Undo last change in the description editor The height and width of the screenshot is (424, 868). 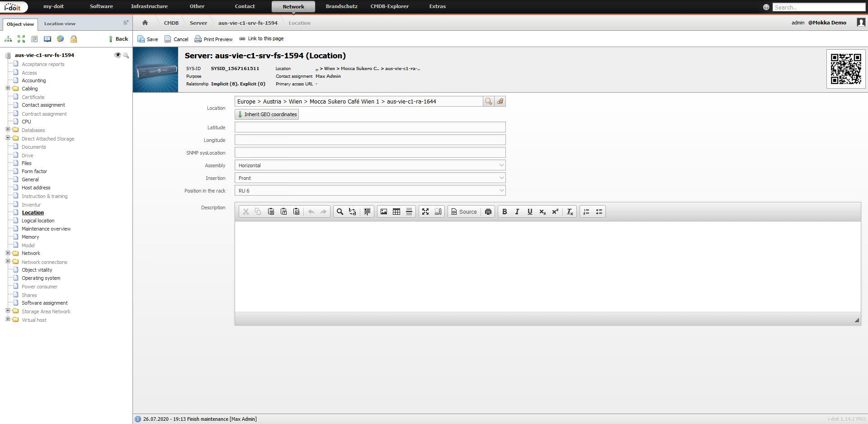pos(311,212)
